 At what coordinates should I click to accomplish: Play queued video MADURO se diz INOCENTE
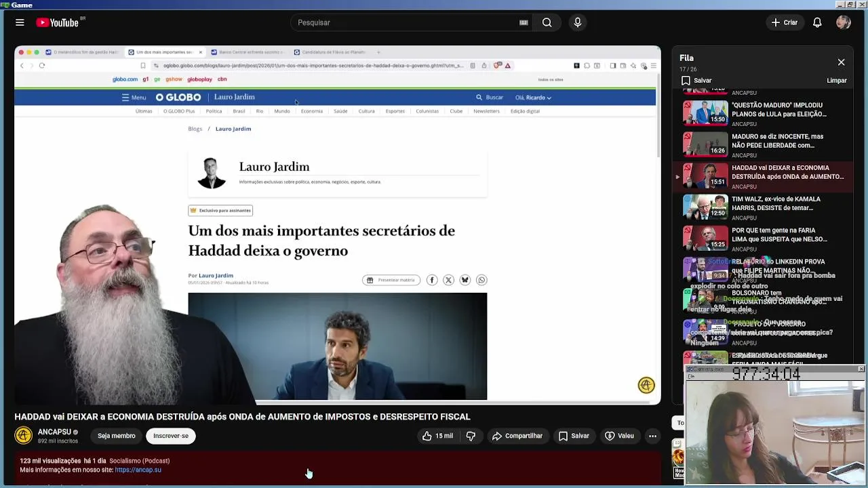[764, 144]
